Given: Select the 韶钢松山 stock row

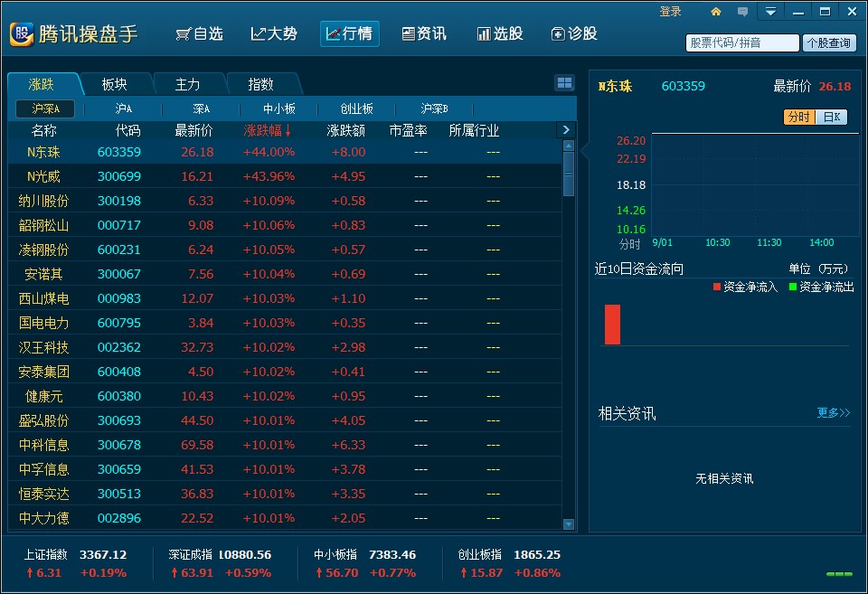Looking at the screenshot, I should 285,225.
